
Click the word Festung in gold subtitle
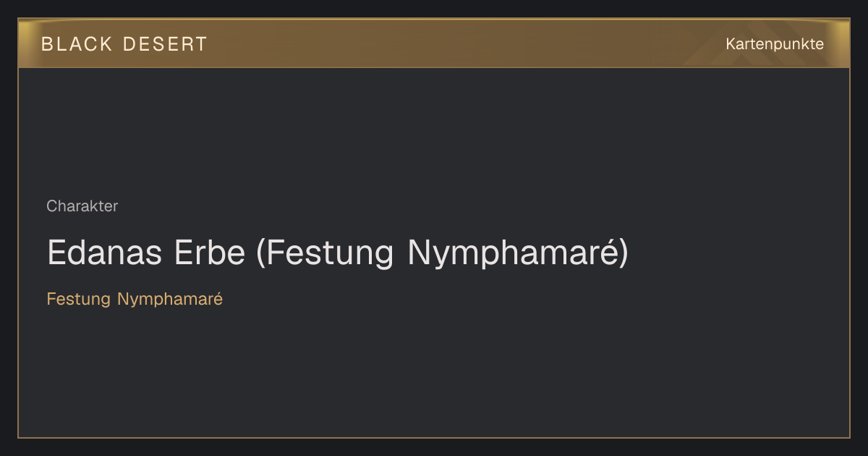[78, 299]
